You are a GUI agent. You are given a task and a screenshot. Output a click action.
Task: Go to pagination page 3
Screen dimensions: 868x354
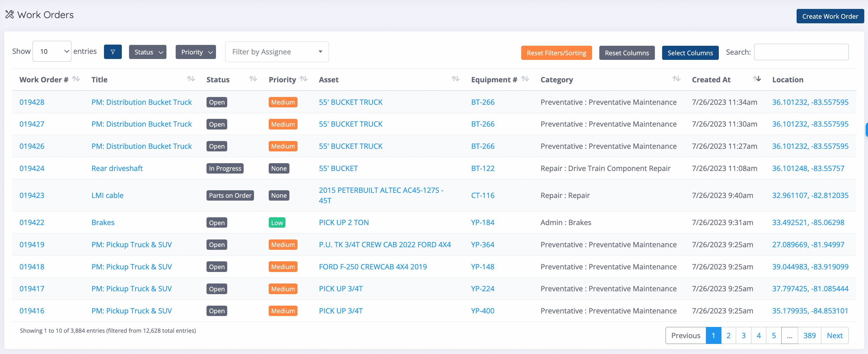(x=744, y=336)
